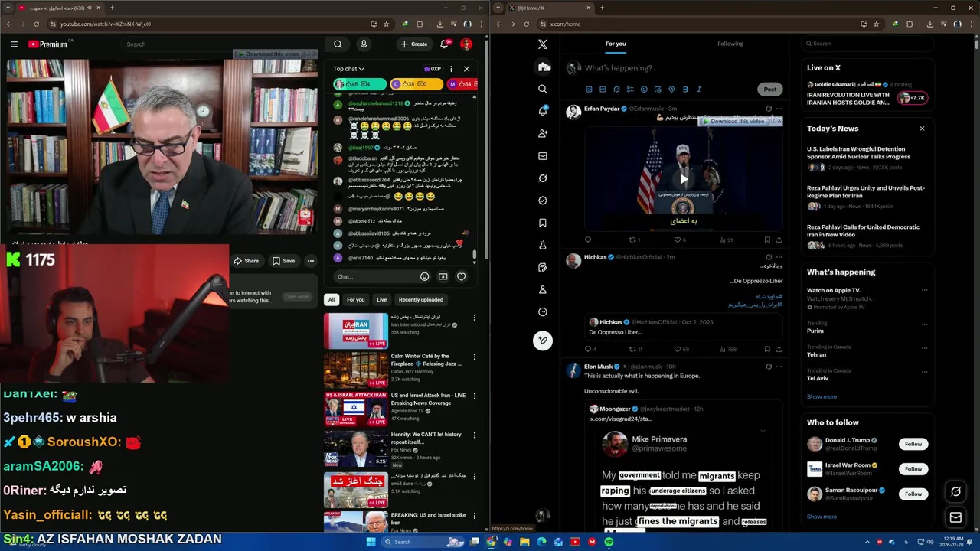This screenshot has width=980, height=551.
Task: Switch to the 'Following' timeline tab
Action: 730,44
